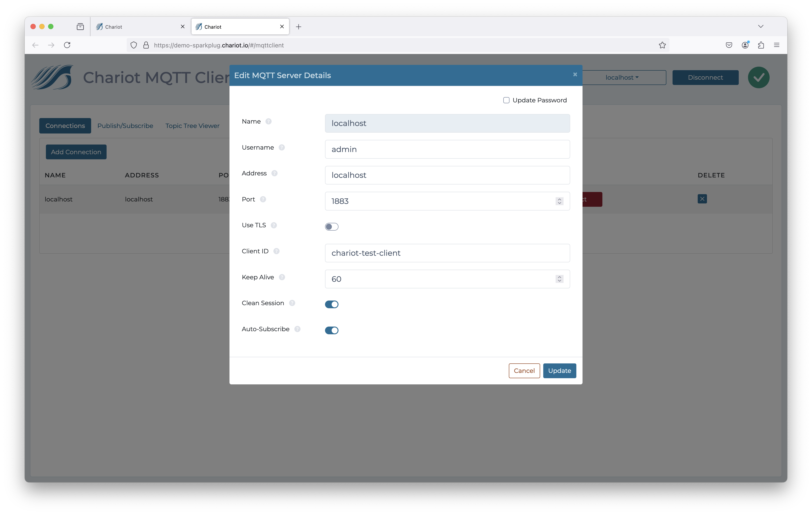This screenshot has width=812, height=515.
Task: Check the Update Password checkbox
Action: [x=506, y=100]
